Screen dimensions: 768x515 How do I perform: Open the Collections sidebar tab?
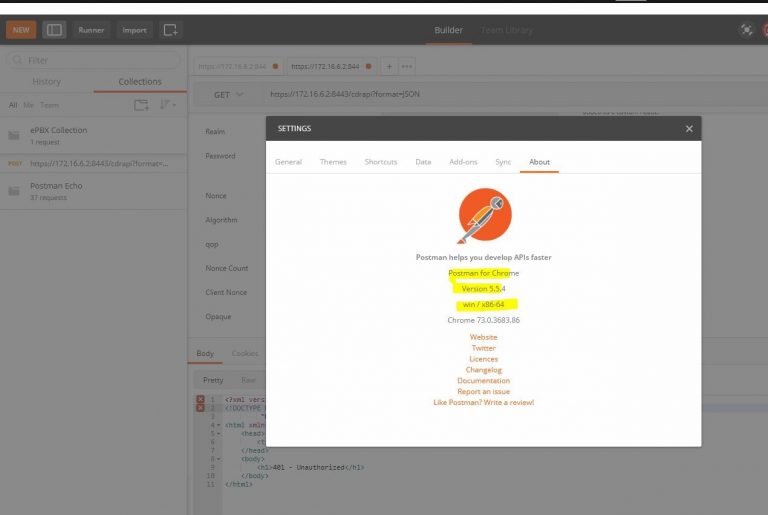click(140, 81)
